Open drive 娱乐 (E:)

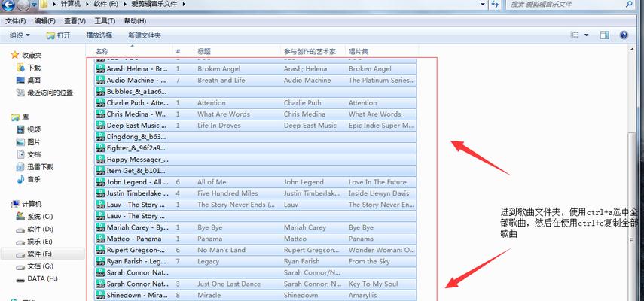(35, 241)
